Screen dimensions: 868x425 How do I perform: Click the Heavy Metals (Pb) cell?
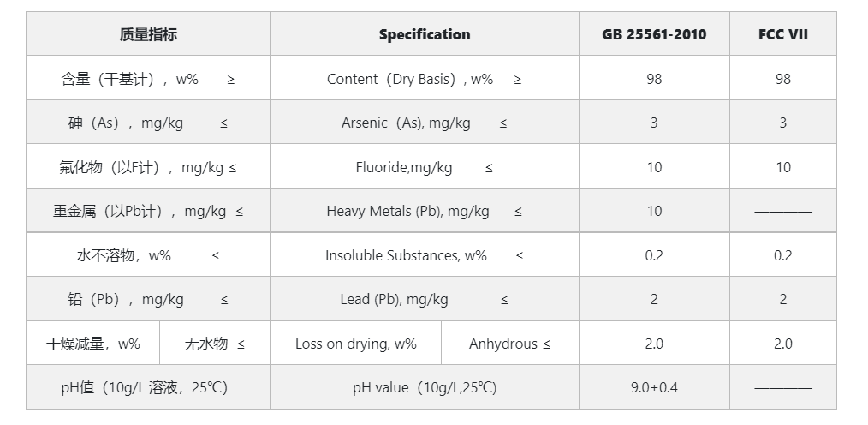point(425,211)
